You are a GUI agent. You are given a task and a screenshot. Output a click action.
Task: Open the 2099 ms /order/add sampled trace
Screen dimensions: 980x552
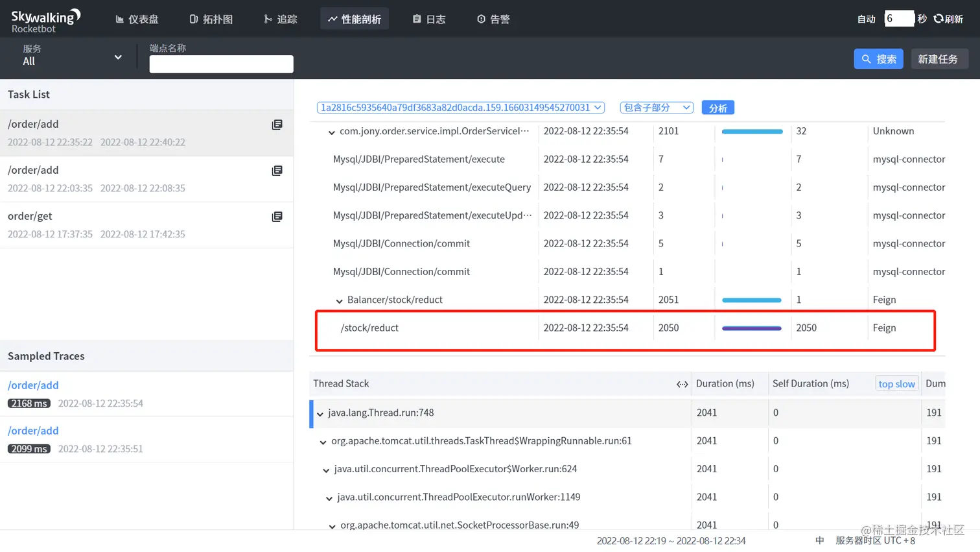point(146,439)
